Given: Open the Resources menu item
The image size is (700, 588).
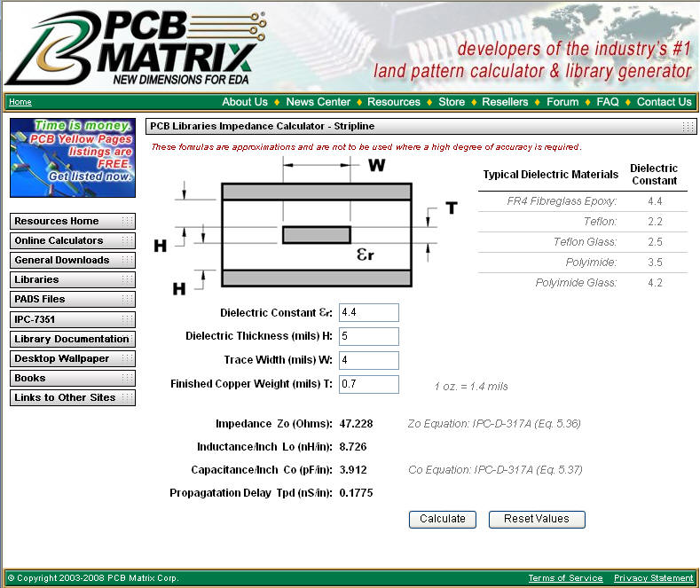Looking at the screenshot, I should point(394,102).
